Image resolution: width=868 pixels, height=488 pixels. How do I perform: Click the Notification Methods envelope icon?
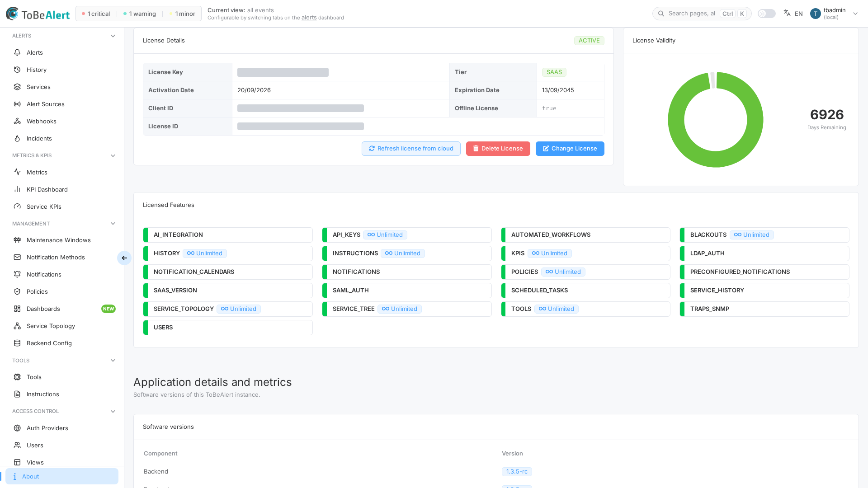pos(17,257)
